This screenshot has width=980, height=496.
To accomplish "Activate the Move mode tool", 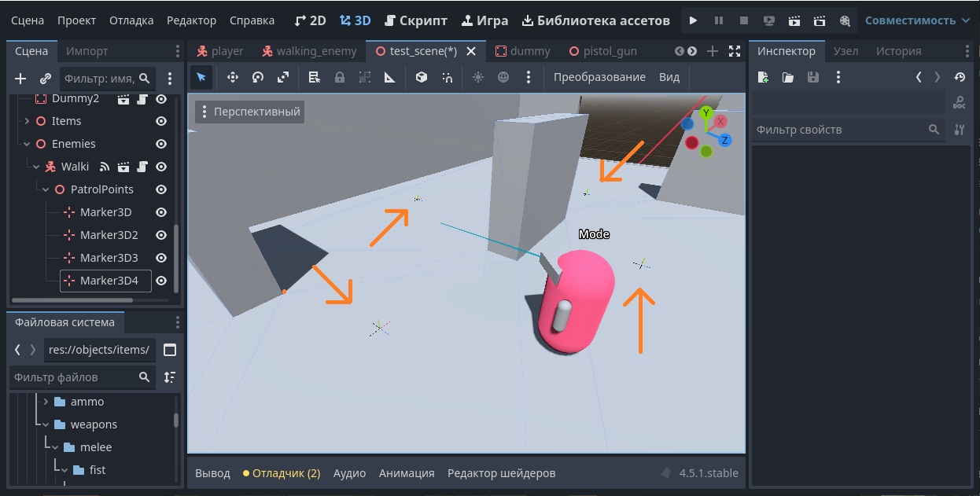I will coord(232,77).
